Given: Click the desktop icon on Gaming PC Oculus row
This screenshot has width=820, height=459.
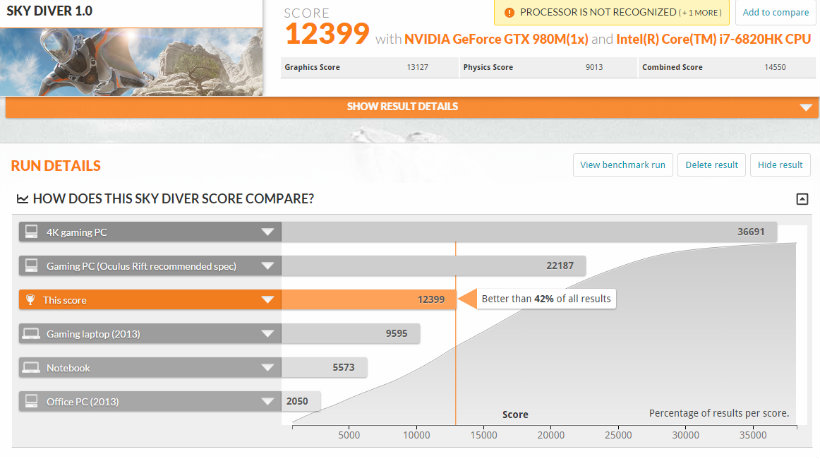Looking at the screenshot, I should pos(31,266).
